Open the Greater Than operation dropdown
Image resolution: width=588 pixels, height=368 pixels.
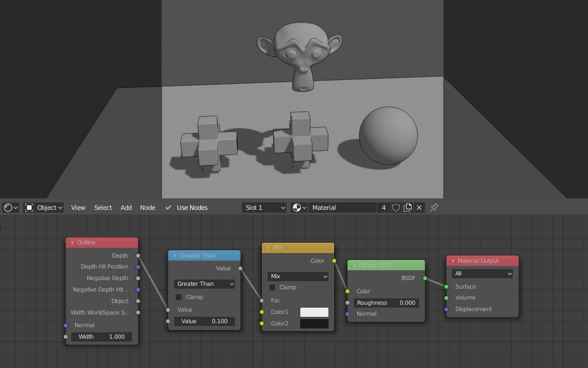pos(204,284)
